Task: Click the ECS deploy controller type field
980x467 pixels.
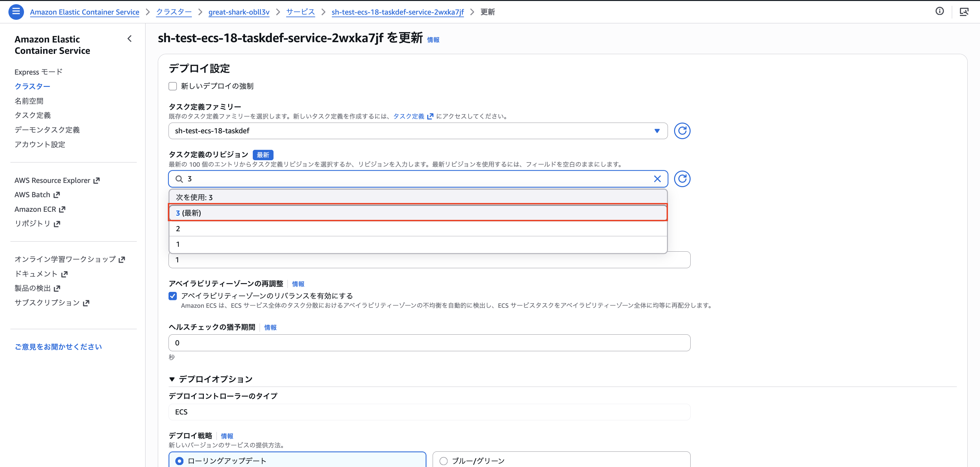Action: (429, 412)
